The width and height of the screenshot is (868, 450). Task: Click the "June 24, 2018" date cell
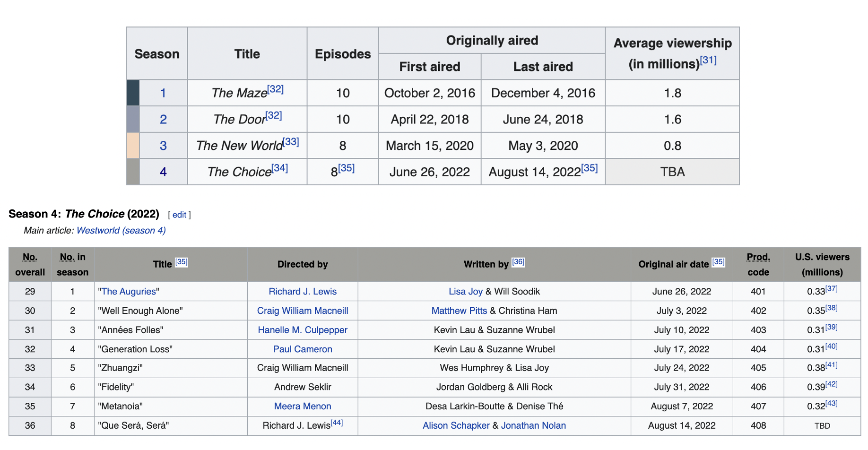(543, 120)
